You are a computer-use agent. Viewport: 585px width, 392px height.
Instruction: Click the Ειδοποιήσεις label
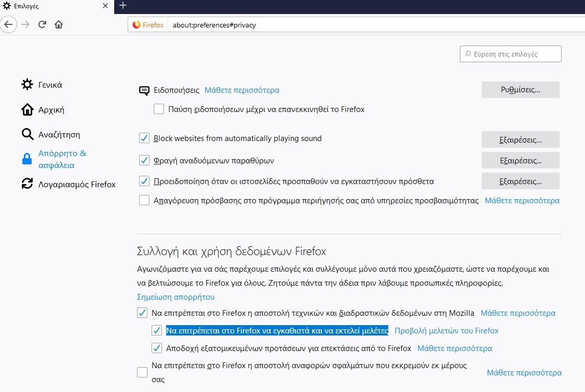[176, 90]
